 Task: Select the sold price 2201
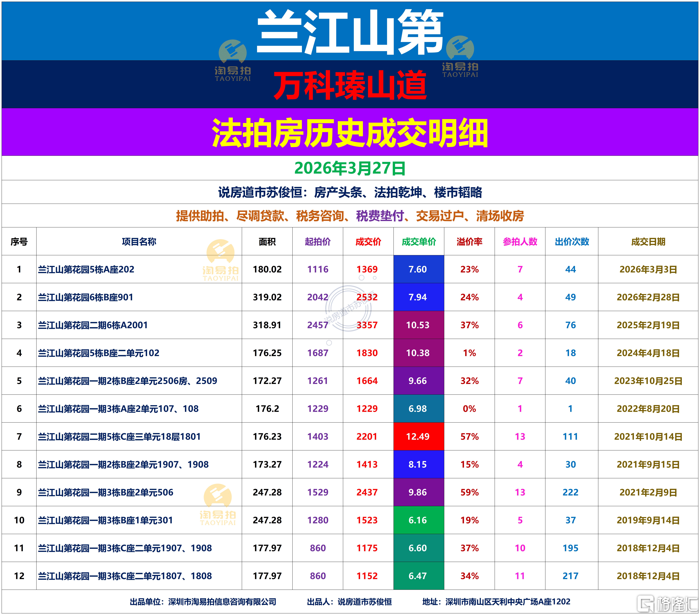point(367,436)
